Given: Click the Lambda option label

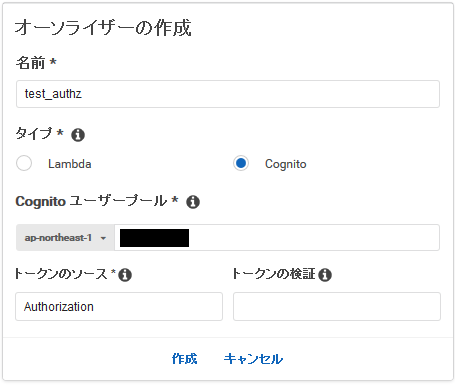Looking at the screenshot, I should [70, 164].
